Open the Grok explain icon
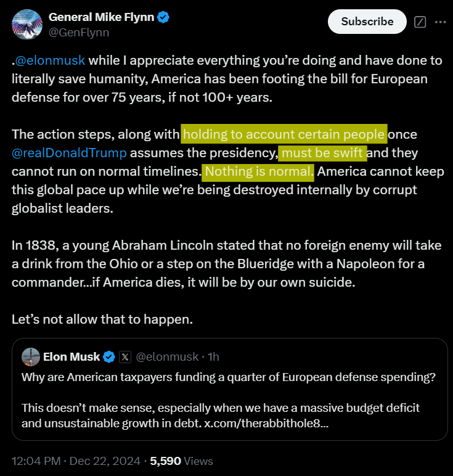 pyautogui.click(x=420, y=22)
